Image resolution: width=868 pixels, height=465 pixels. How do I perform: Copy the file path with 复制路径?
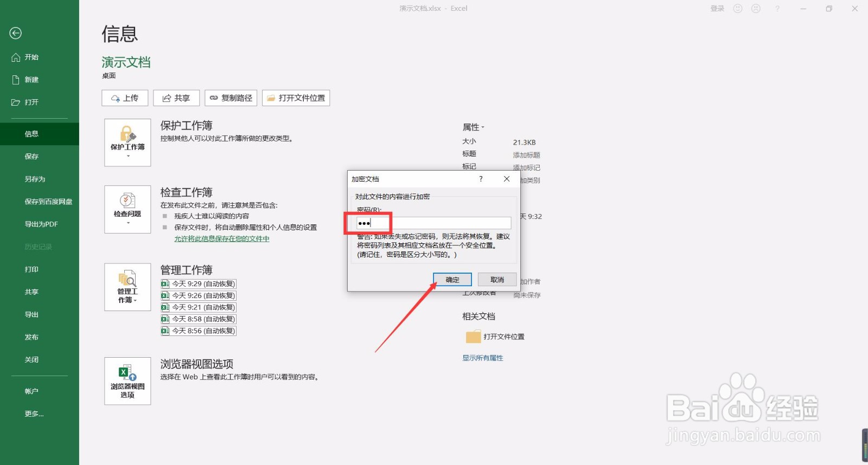pos(231,98)
